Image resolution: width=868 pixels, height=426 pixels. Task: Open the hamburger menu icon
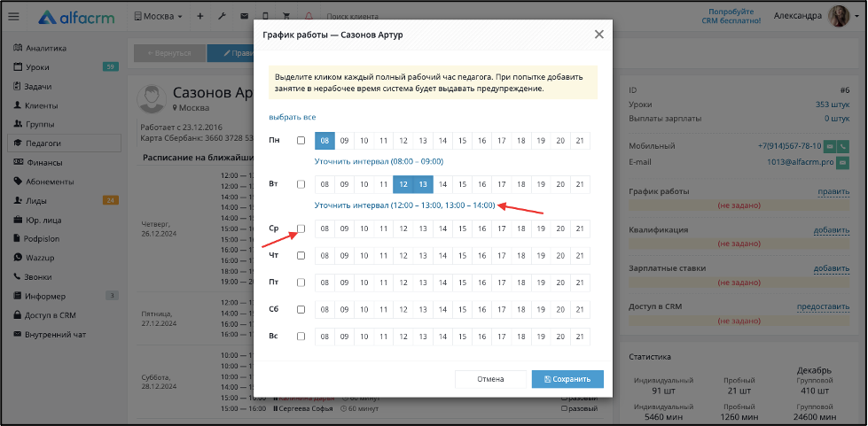[x=14, y=17]
